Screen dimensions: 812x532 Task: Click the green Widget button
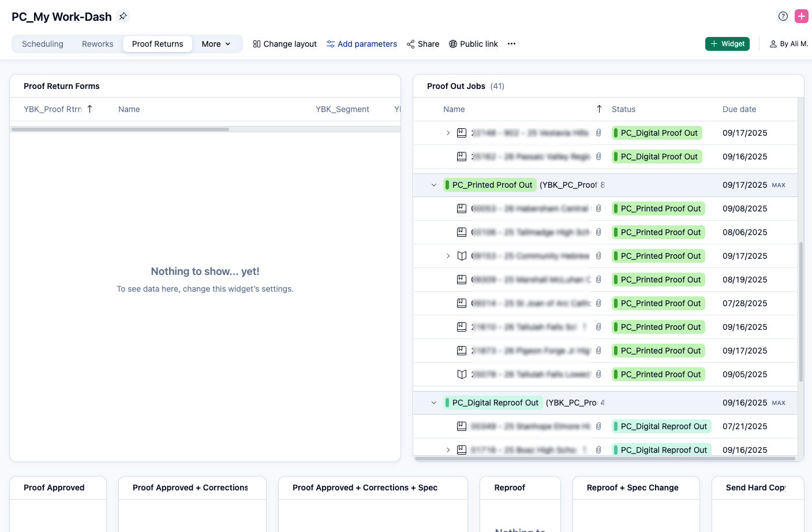[x=727, y=44]
